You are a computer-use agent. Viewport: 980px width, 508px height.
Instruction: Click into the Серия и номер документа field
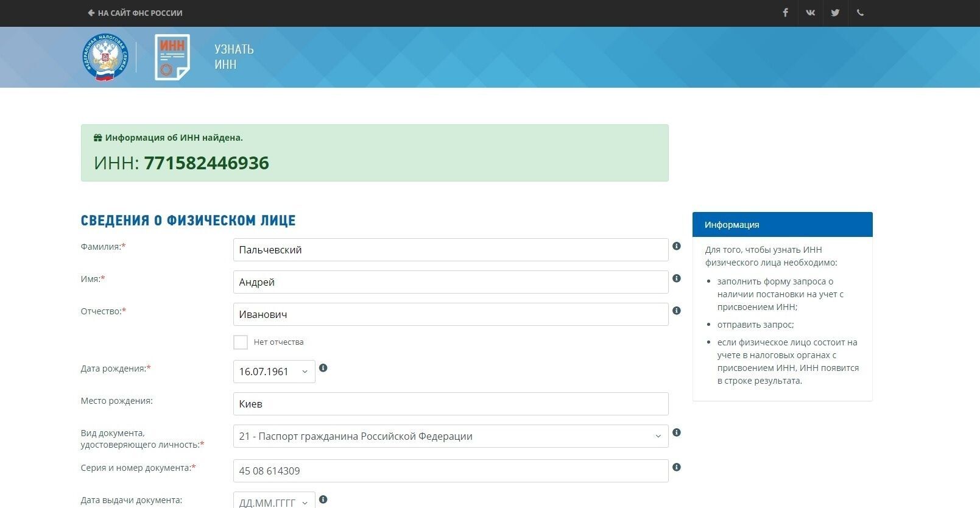[x=450, y=471]
